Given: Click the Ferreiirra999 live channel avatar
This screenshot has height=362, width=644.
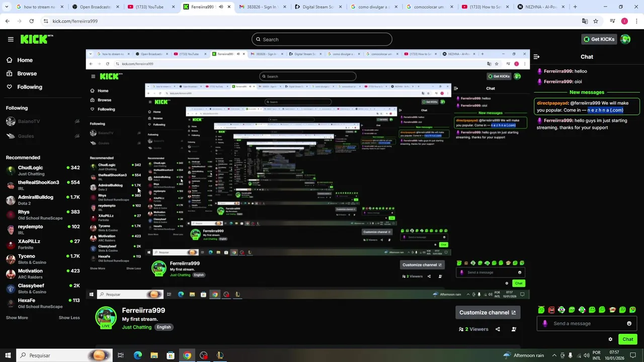Looking at the screenshot, I should click(106, 318).
